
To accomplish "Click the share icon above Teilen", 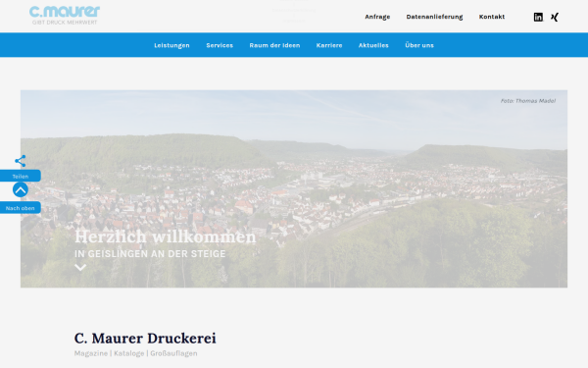I will pyautogui.click(x=21, y=161).
